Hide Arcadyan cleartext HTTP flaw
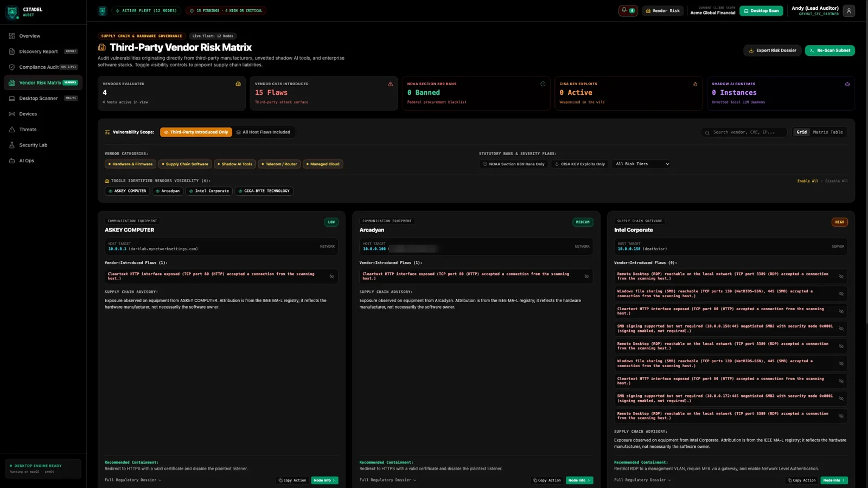Image resolution: width=868 pixels, height=488 pixels. tap(586, 277)
